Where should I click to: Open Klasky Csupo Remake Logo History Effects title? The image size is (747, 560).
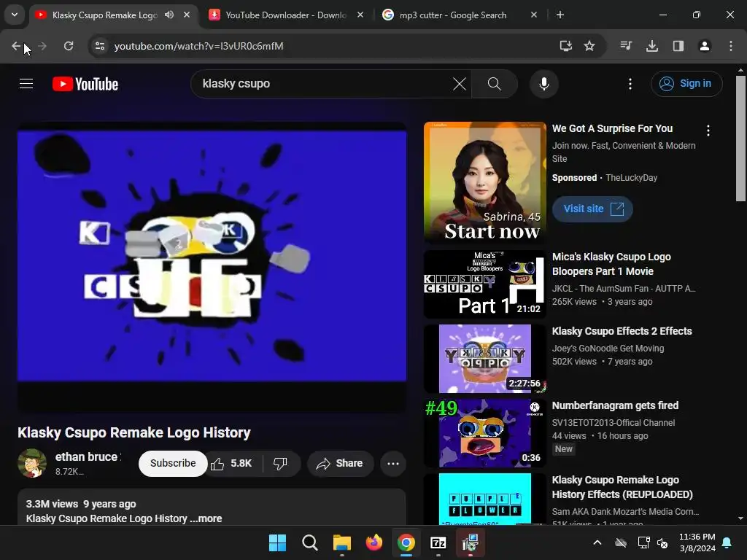click(622, 487)
